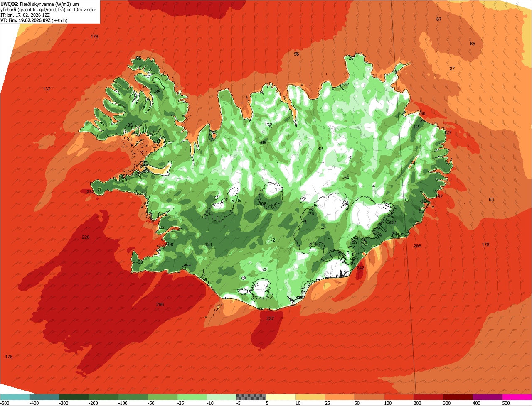
Task: Select the -300 to -200 darkest green legend swatch
Action: [x=74, y=397]
